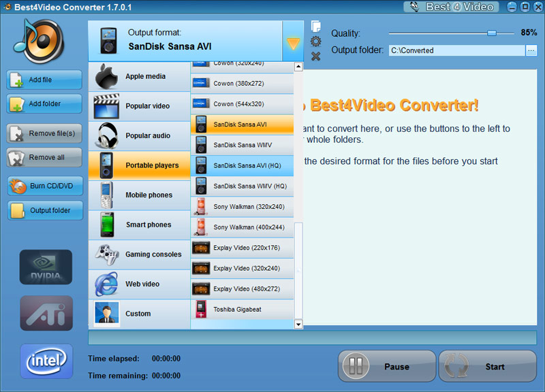This screenshot has width=545, height=392.
Task: Select Cowon (544x320) format
Action: 243,104
